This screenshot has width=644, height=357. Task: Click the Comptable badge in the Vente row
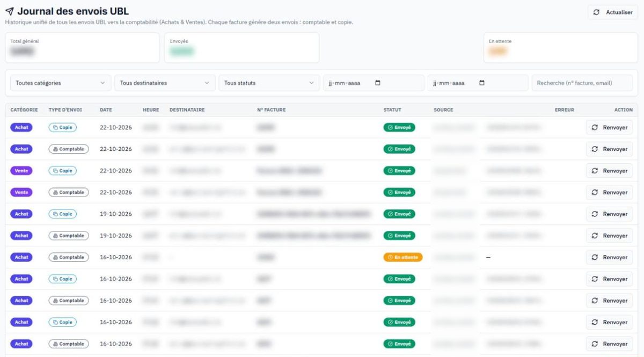coord(69,192)
